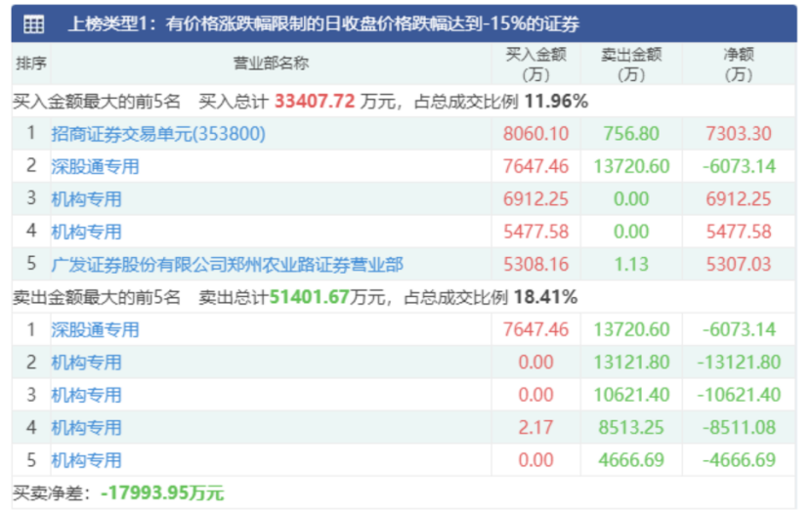This screenshot has height=514, width=812.
Task: Open 深股通专用 link in sell list
Action: coord(96,329)
